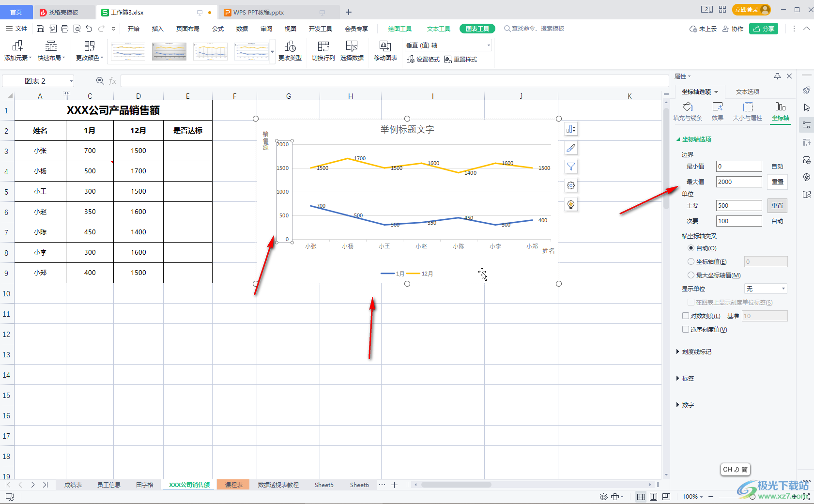Image resolution: width=814 pixels, height=504 pixels.
Task: Open Name Box dropdown 图表 2
Action: [71, 81]
